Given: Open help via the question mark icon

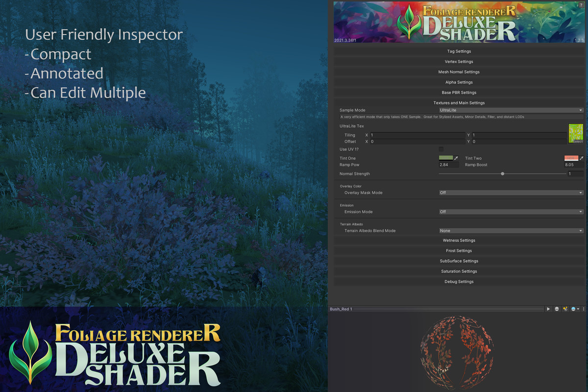Looking at the screenshot, I should coord(581,4).
